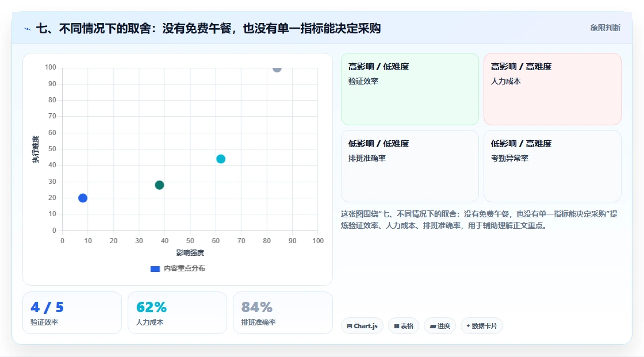
Task: Click the 表格 tag
Action: [x=404, y=326]
